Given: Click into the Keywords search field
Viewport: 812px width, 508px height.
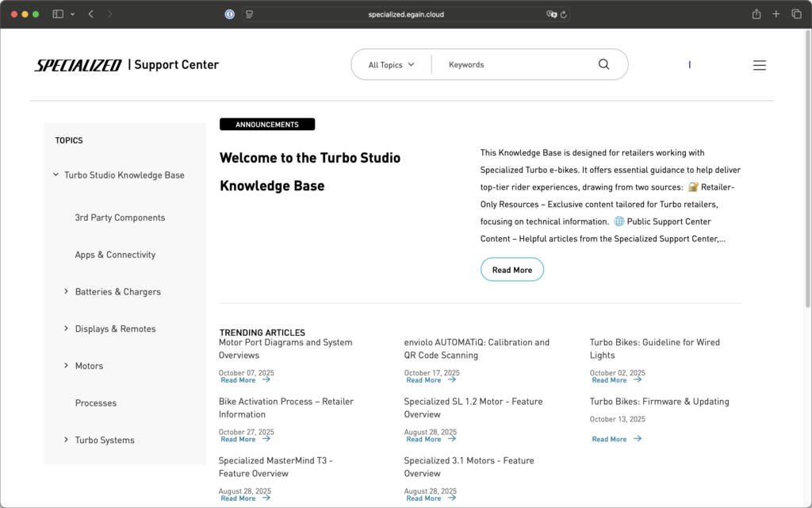Looking at the screenshot, I should pyautogui.click(x=515, y=65).
